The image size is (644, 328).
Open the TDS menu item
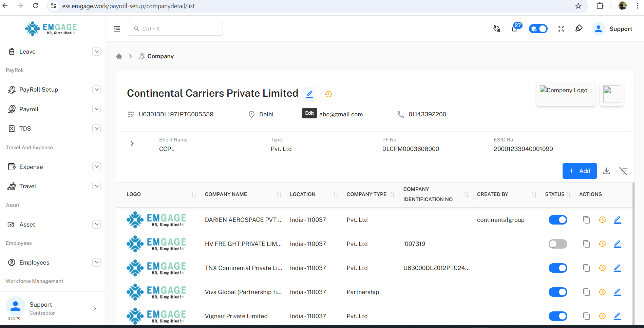tap(25, 129)
